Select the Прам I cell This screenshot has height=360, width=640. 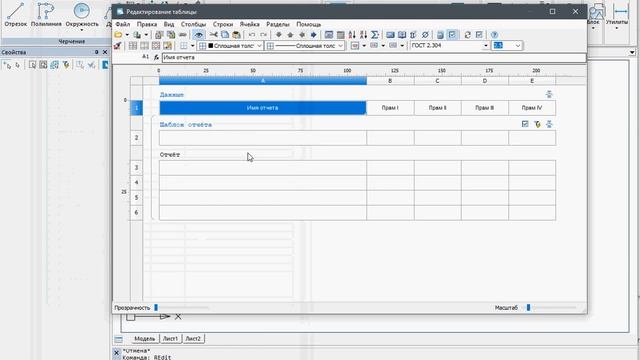pyautogui.click(x=390, y=108)
